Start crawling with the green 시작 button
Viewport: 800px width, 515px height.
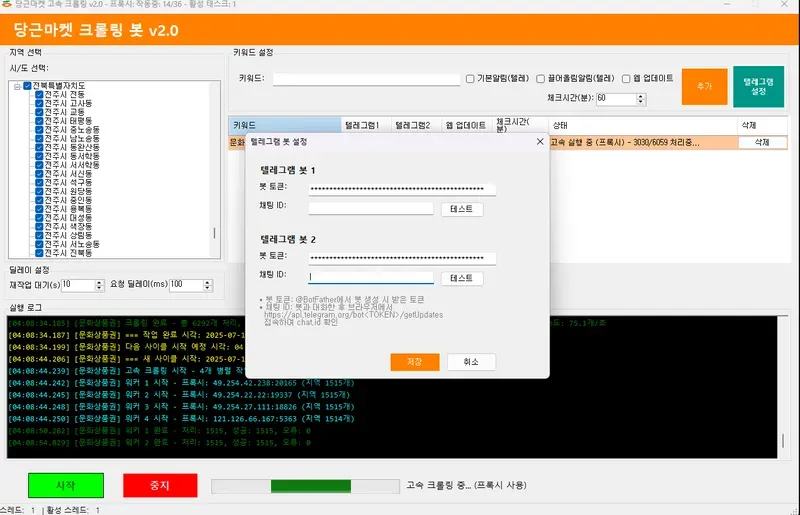pos(66,485)
